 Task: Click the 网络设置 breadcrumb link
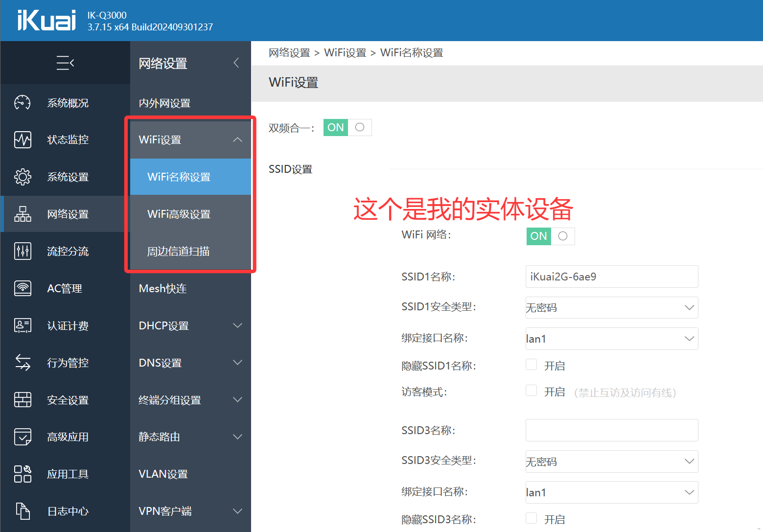(290, 52)
